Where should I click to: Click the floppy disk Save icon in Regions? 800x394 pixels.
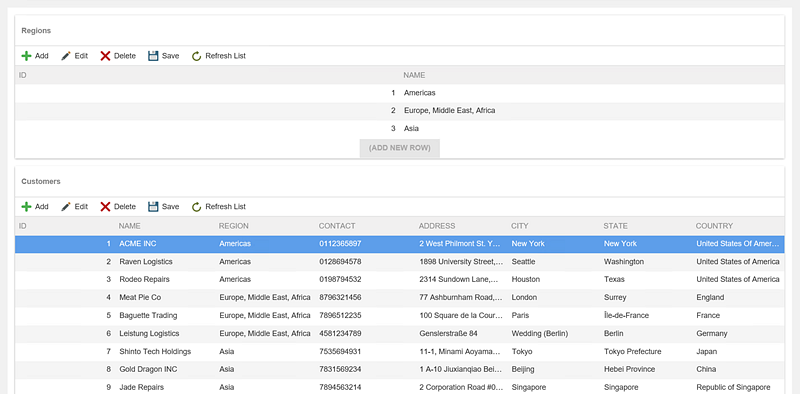click(x=153, y=56)
